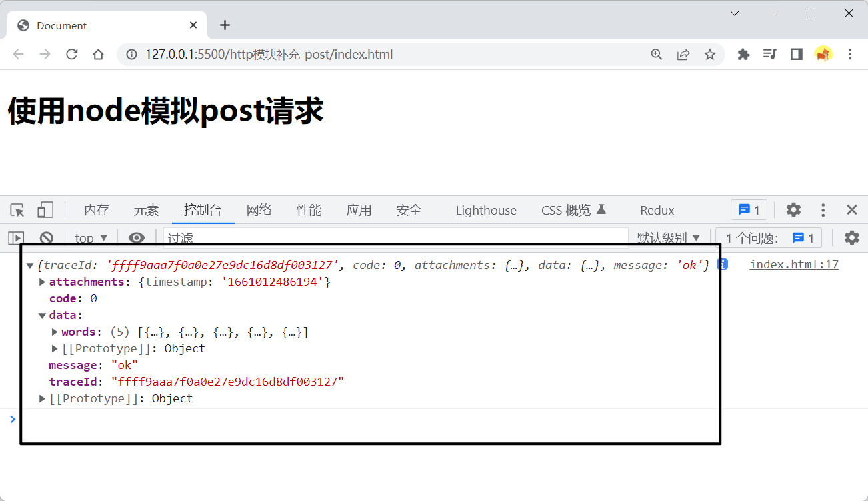Reload the page
The image size is (868, 501).
point(72,55)
